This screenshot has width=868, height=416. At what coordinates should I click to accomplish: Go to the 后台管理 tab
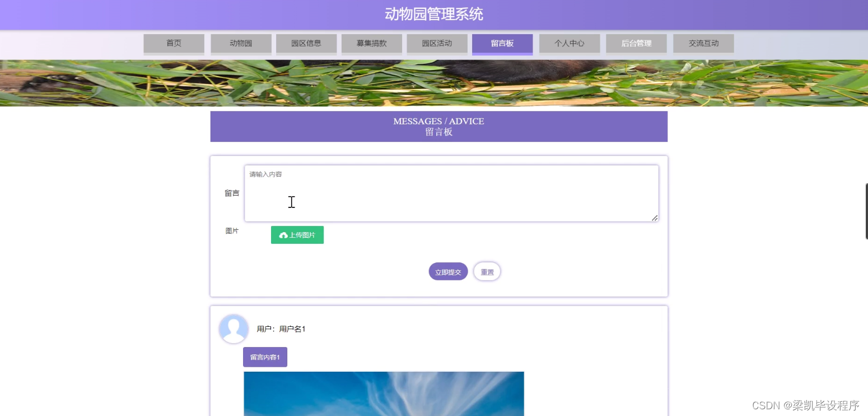pos(636,44)
